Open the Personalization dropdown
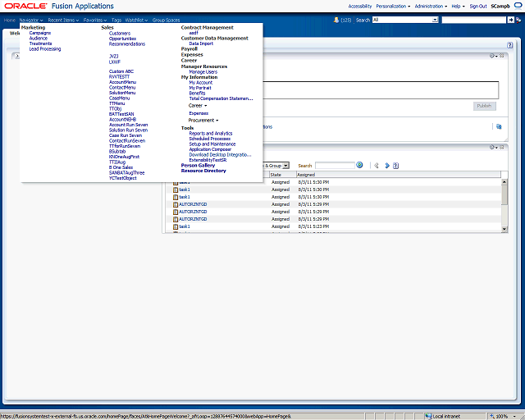The height and width of the screenshot is (420, 525). click(x=393, y=6)
